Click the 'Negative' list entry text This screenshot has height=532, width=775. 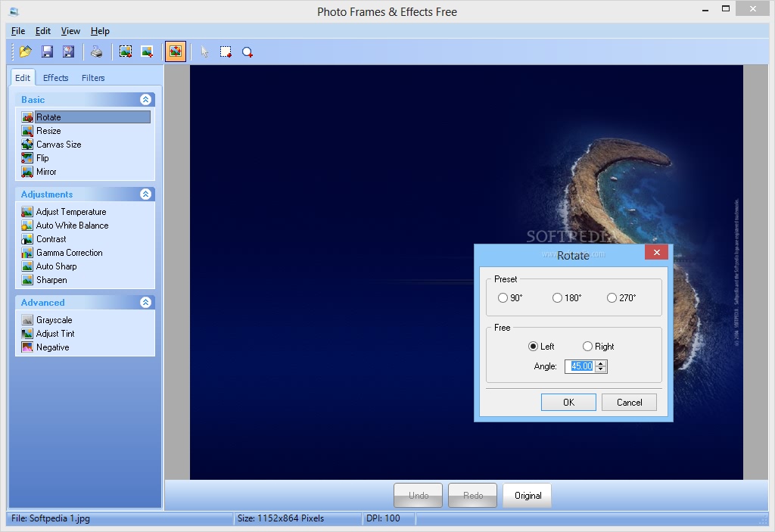tap(52, 347)
